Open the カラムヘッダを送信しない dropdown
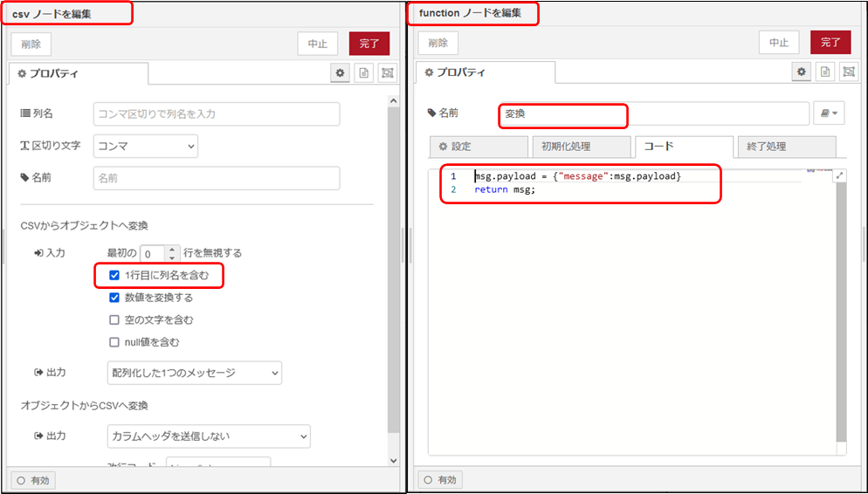Viewport: 868px width, 494px height. point(208,436)
